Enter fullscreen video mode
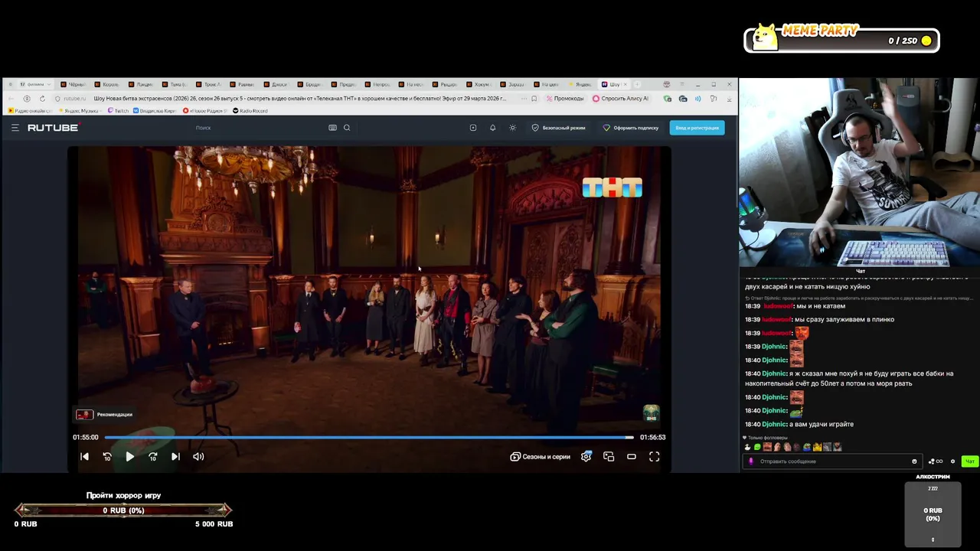The image size is (980, 551). pyautogui.click(x=655, y=457)
